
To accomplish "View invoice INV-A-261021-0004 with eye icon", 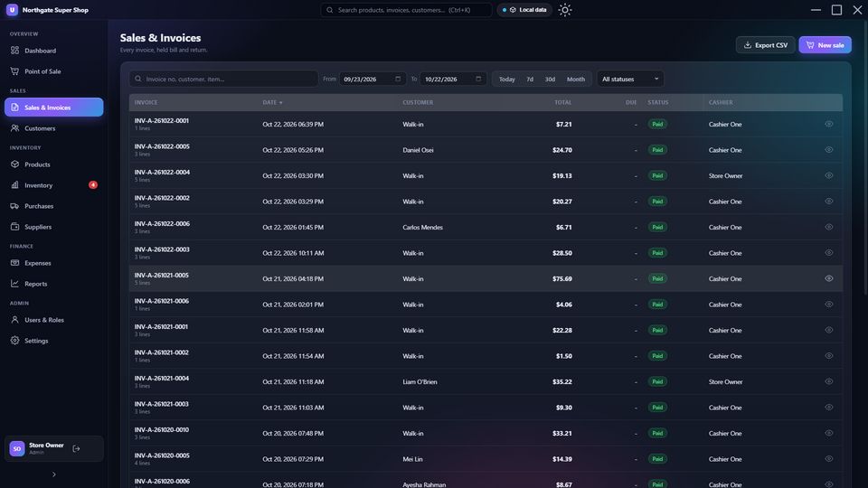I will pyautogui.click(x=829, y=381).
